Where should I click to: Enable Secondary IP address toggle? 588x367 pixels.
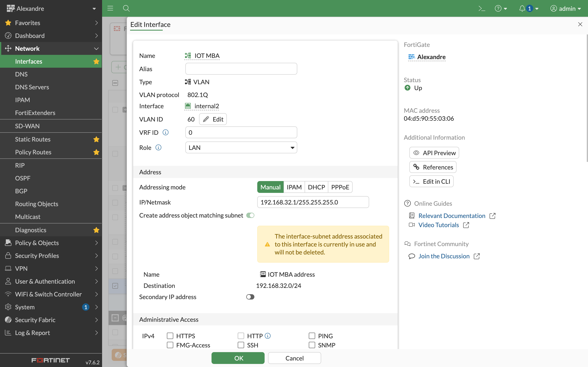(x=250, y=297)
